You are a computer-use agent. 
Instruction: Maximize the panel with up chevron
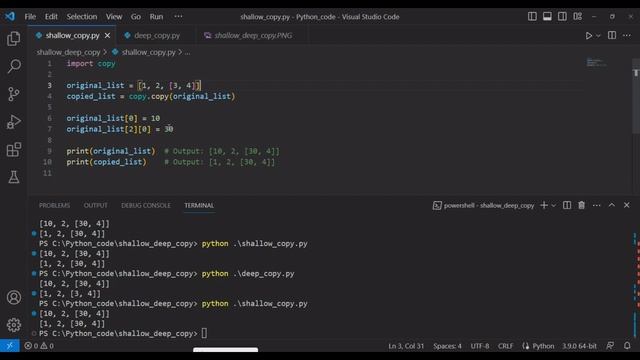[612, 205]
